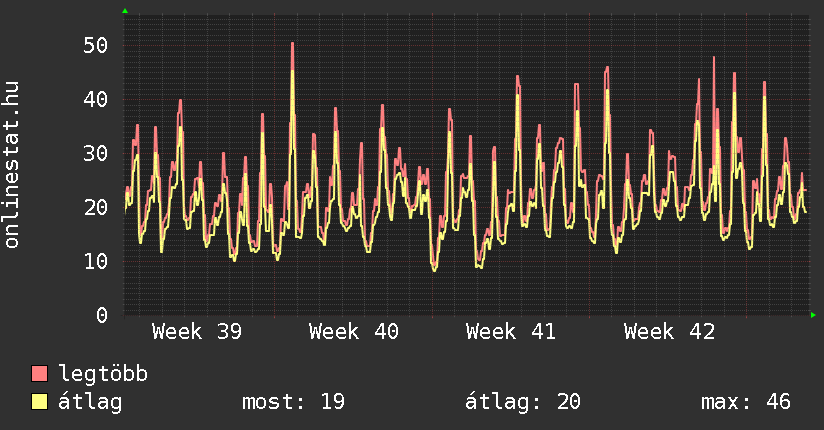Click the 0 label on the y-axis

click(x=101, y=315)
